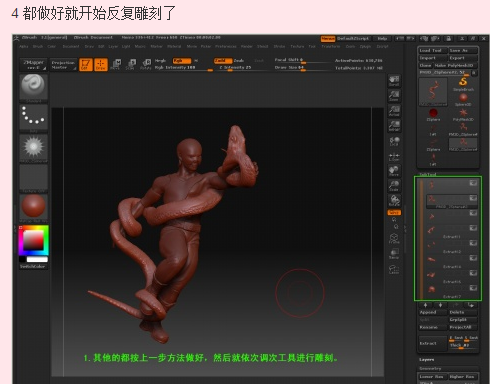Screen dimensions: 490x384
Task: Toggle visibility eye of Extract1 subtool
Action: coord(473,228)
